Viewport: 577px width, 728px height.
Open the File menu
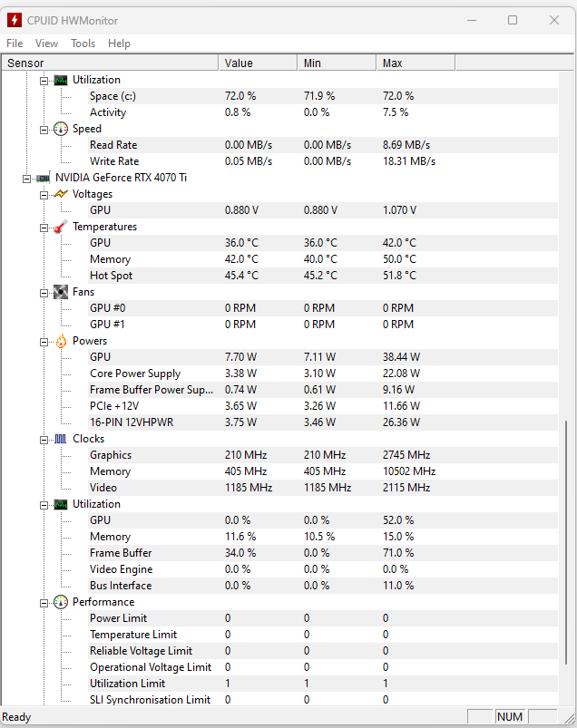(x=15, y=44)
